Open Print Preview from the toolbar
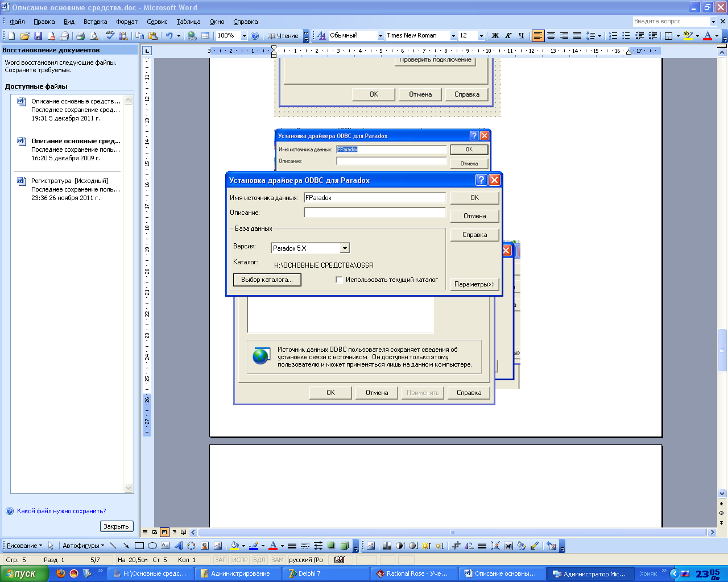 (93, 36)
